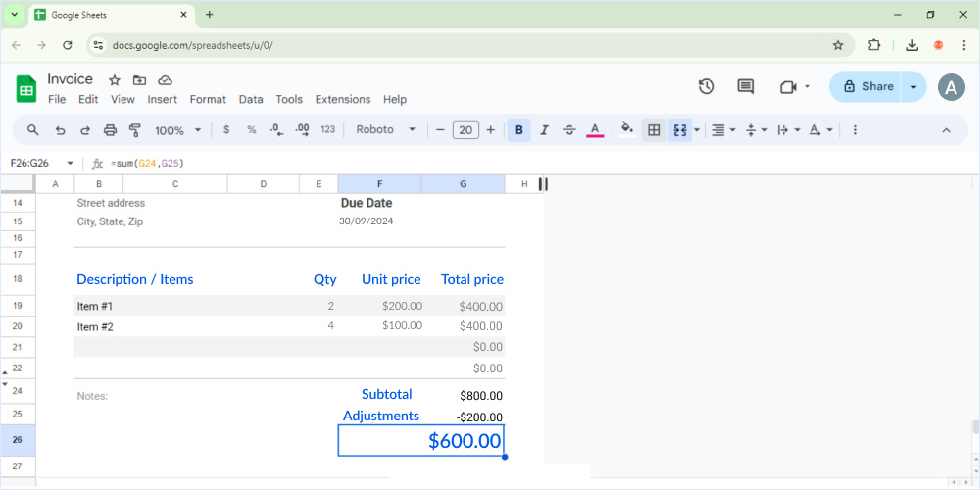The height and width of the screenshot is (490, 980).
Task: Open the Borders tool
Action: [654, 130]
